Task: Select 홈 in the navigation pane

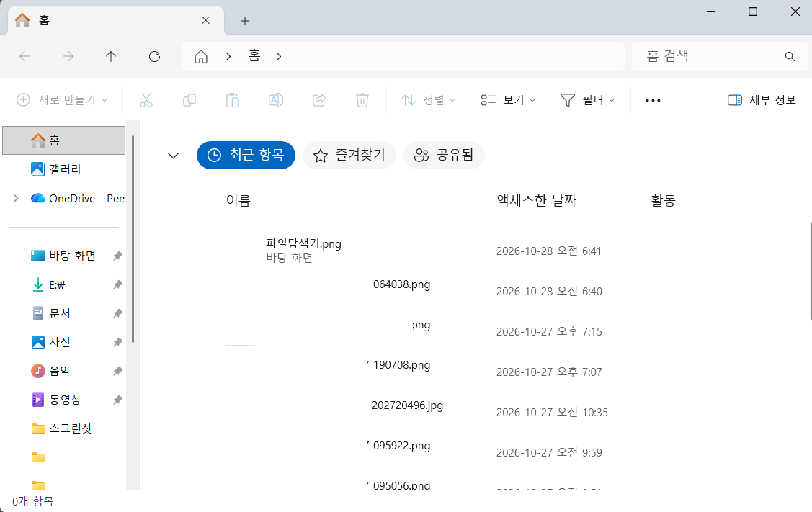Action: (63, 140)
